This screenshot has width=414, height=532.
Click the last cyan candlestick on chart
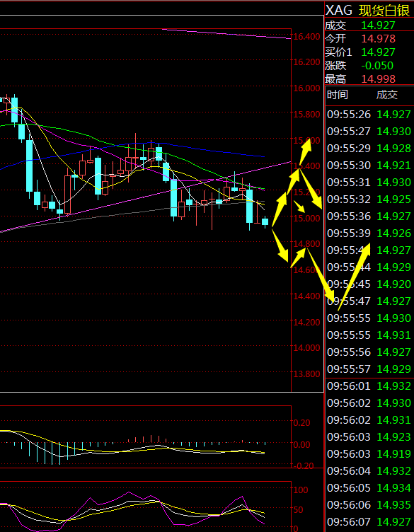point(265,221)
